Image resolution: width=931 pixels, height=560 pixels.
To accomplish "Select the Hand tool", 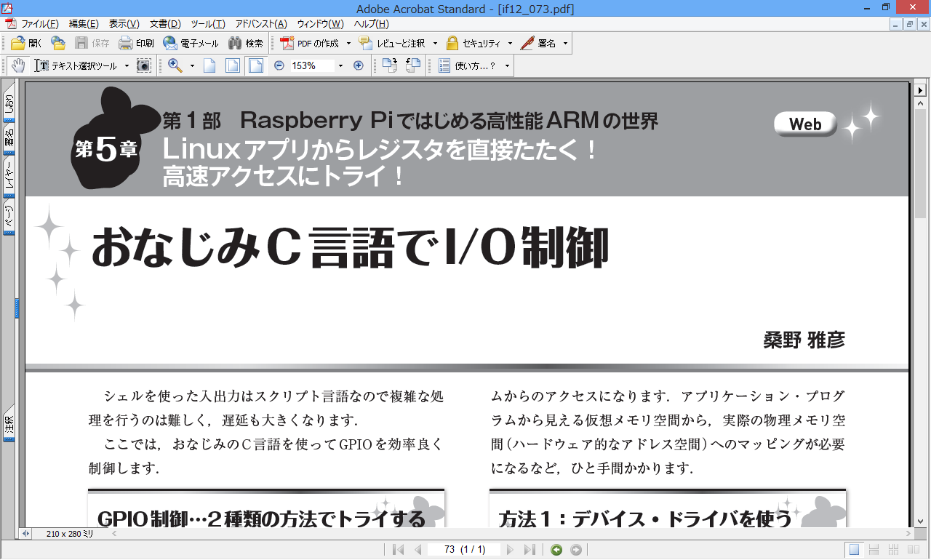I will [18, 65].
